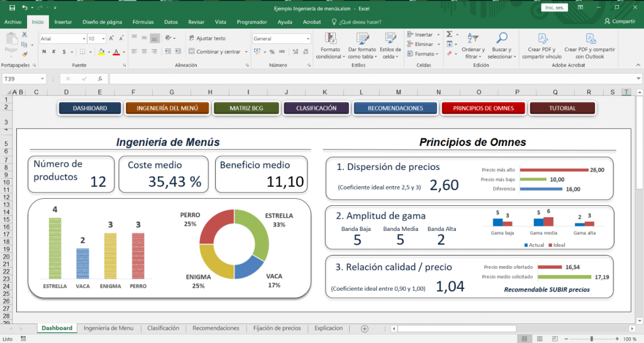
Task: Toggle bottom vertical alignment
Action: pyautogui.click(x=155, y=38)
